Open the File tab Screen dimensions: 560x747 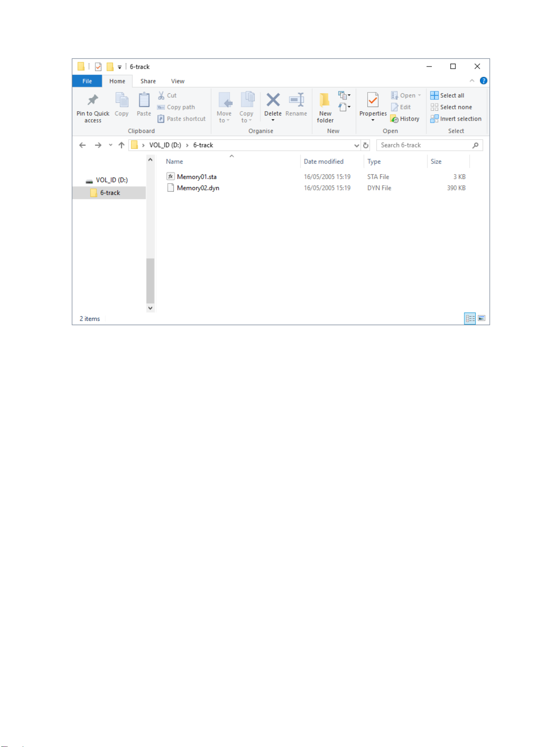(x=87, y=81)
